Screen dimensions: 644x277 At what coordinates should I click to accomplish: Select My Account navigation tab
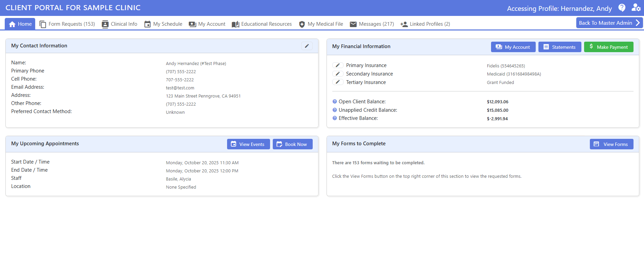pyautogui.click(x=207, y=24)
